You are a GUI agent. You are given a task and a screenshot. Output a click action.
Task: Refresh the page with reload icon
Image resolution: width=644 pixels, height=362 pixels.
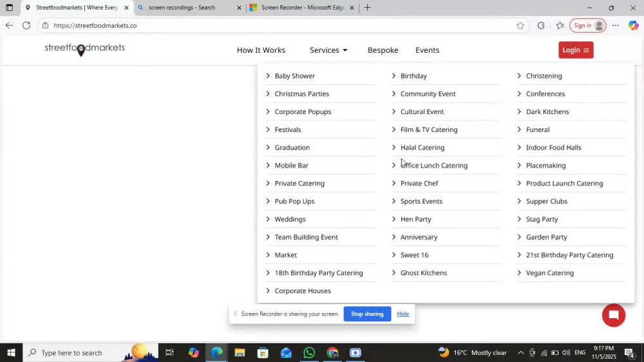point(26,26)
